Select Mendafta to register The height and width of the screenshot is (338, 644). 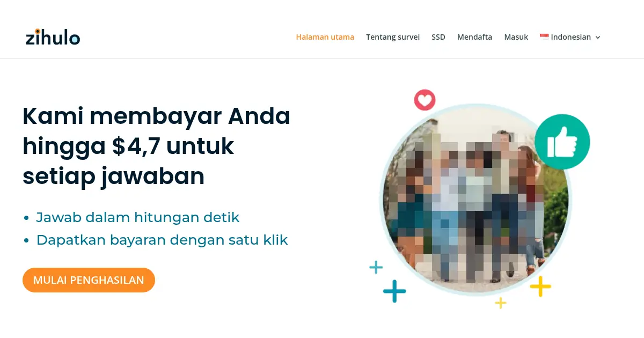474,37
